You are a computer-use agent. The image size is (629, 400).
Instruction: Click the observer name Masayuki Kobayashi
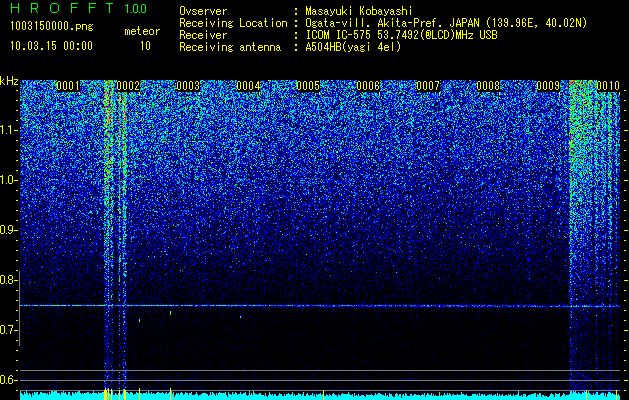[359, 11]
